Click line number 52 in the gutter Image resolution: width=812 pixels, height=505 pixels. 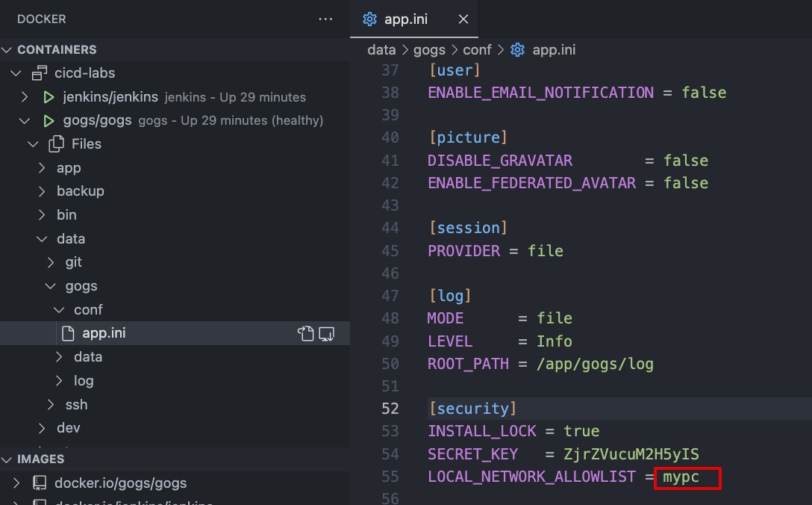point(390,409)
